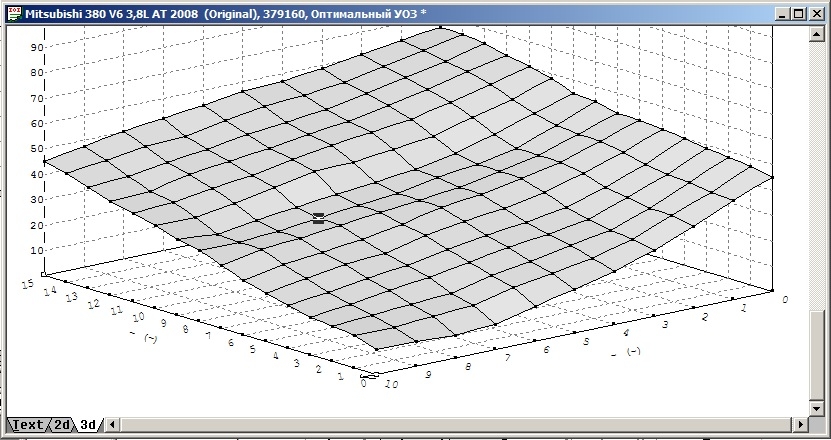Select the 3d tab
The image size is (831, 440).
(88, 425)
